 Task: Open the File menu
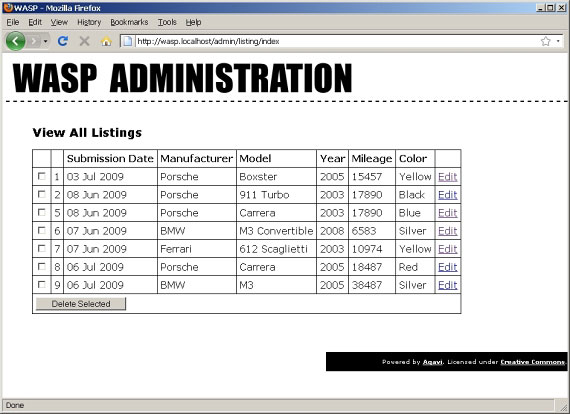(x=13, y=22)
